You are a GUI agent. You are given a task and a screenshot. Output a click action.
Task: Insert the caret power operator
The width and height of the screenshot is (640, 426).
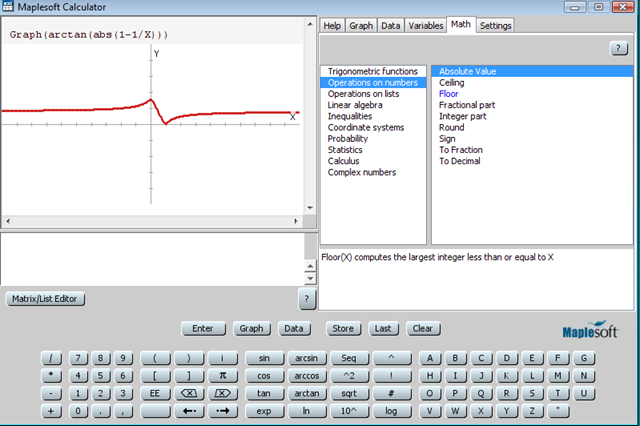tap(391, 358)
